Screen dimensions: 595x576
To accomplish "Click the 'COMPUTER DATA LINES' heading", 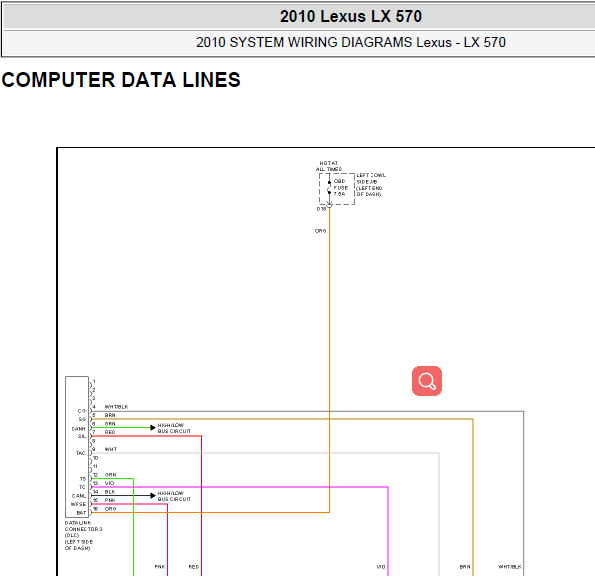I will 121,80.
